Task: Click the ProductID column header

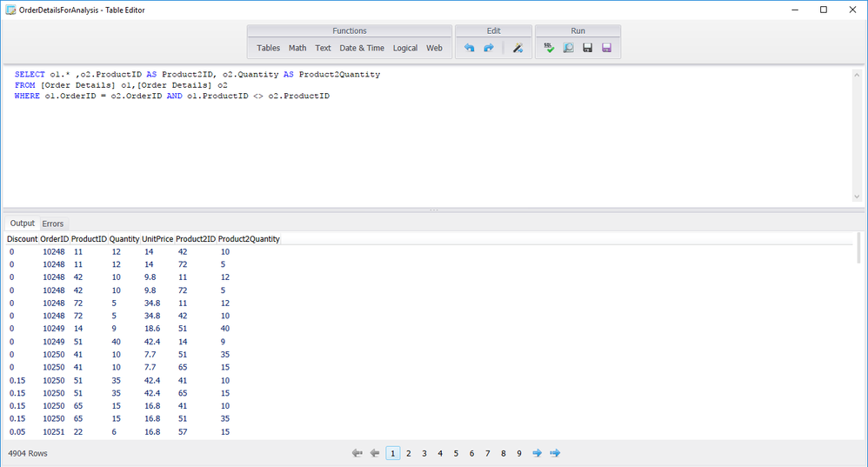Action: [x=89, y=239]
